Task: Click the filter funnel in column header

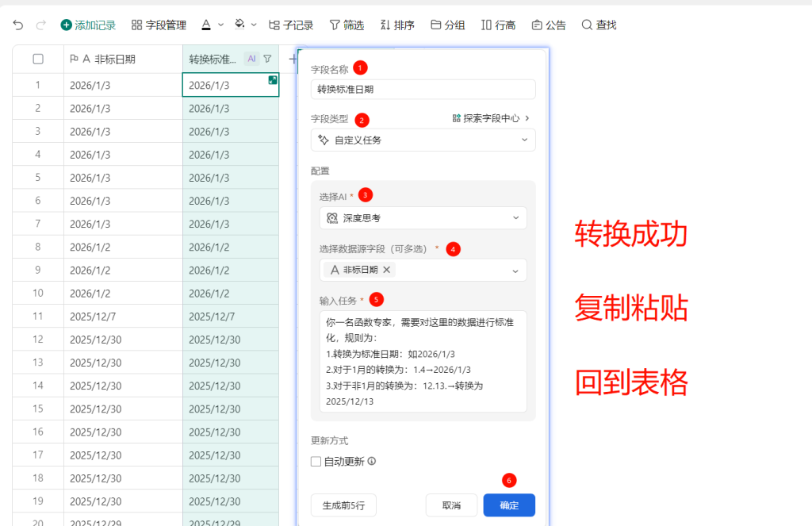Action: click(x=267, y=59)
